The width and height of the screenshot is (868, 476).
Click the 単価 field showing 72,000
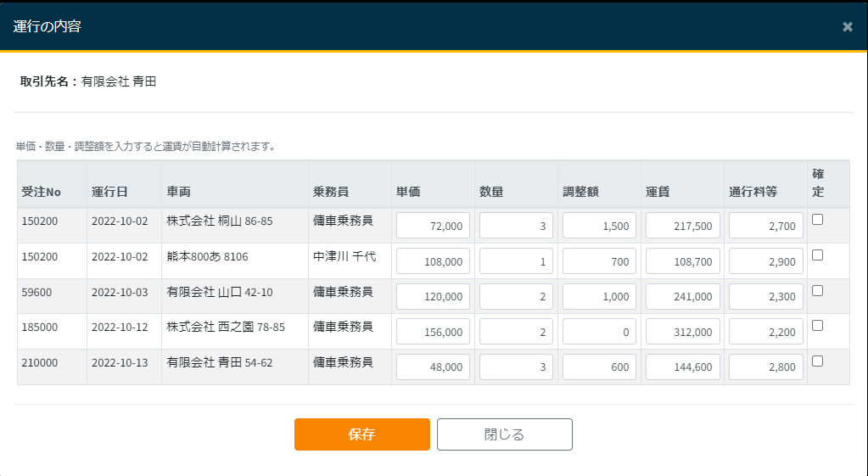(433, 226)
